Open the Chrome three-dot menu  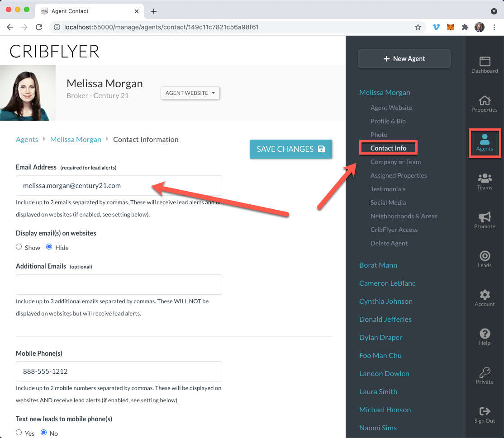[494, 27]
